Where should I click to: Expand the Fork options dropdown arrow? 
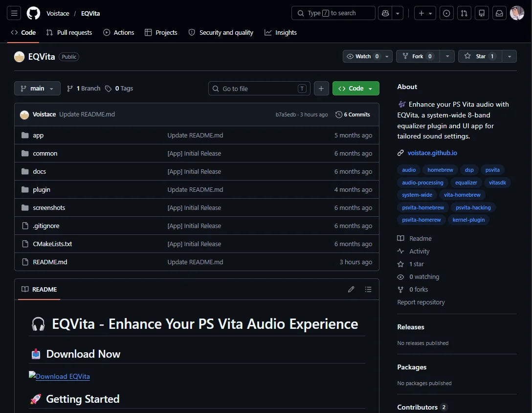(447, 56)
